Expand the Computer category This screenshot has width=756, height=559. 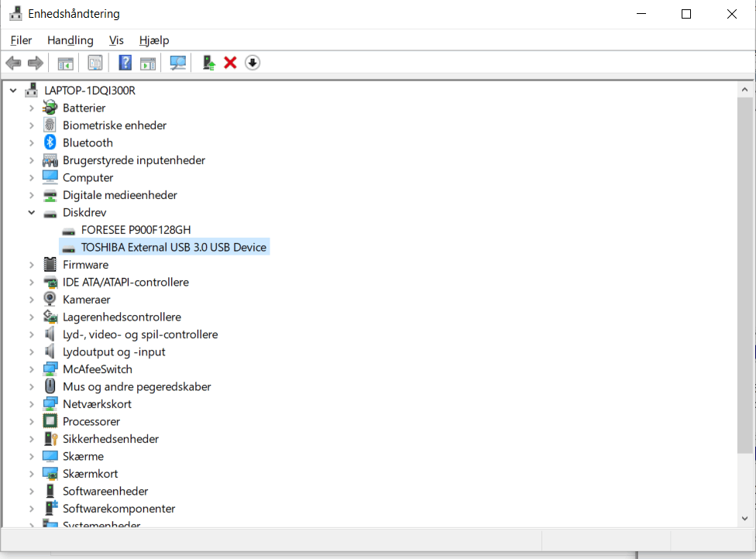point(31,178)
